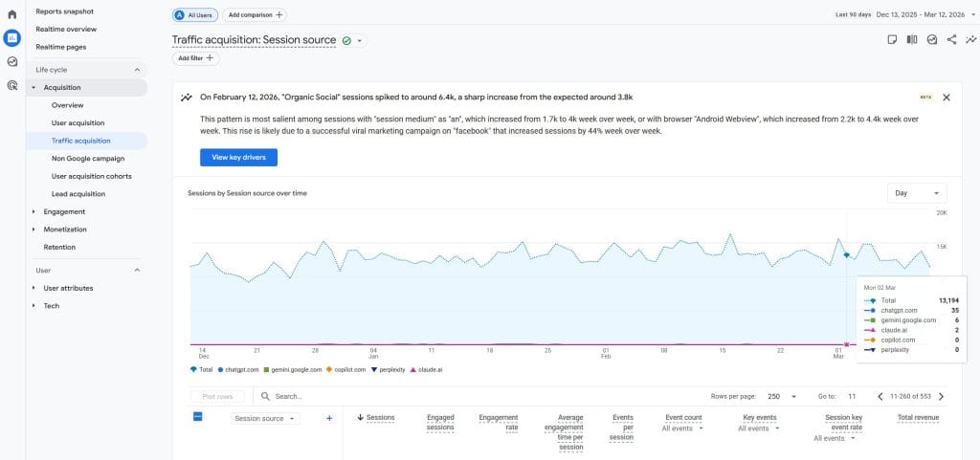Click the Go to page number field
The width and height of the screenshot is (980, 460).
point(852,396)
